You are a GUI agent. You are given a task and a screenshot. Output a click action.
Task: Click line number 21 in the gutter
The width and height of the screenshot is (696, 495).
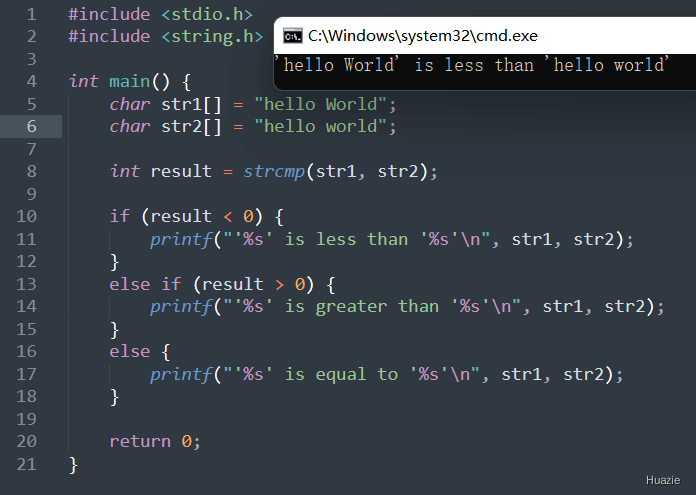coord(27,464)
